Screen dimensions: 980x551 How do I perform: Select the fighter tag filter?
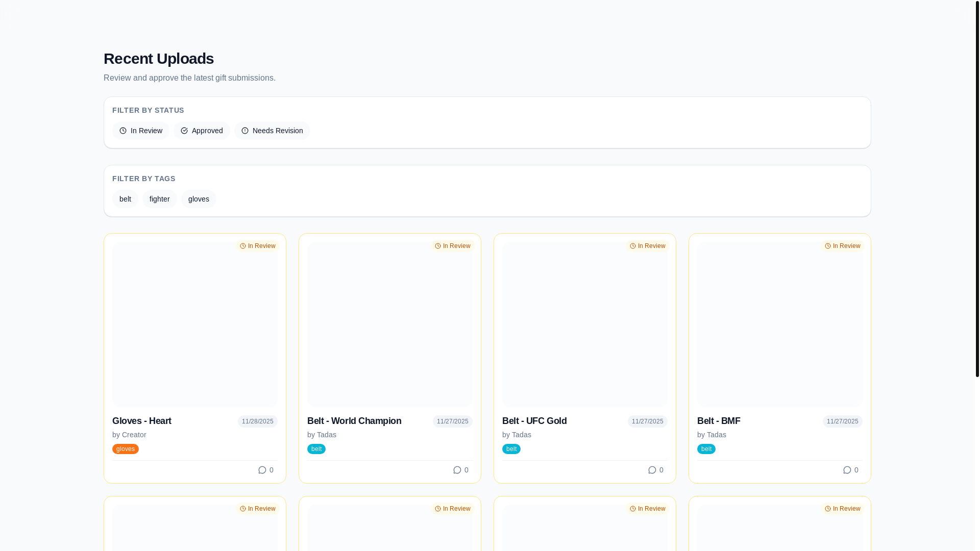tap(159, 199)
